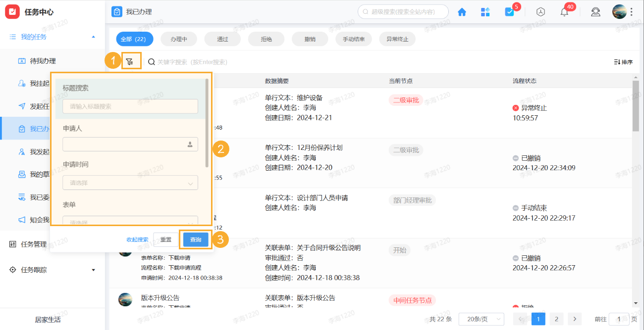Open the filter search icon above keyword search

(131, 61)
